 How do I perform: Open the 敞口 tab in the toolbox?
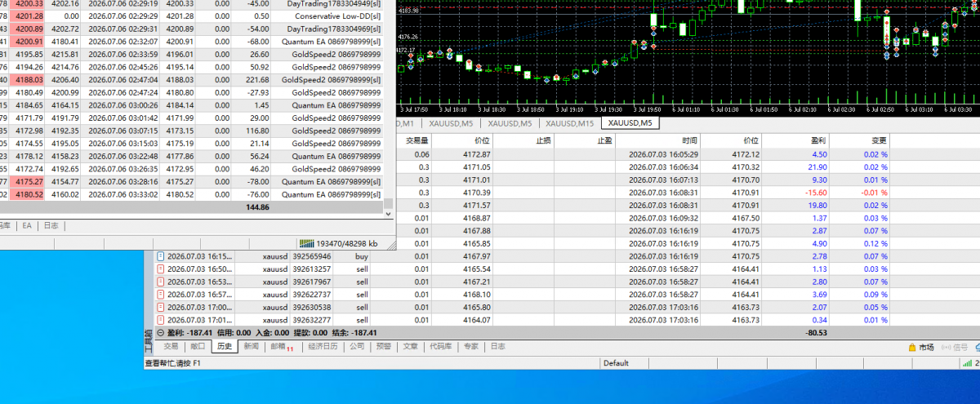198,346
